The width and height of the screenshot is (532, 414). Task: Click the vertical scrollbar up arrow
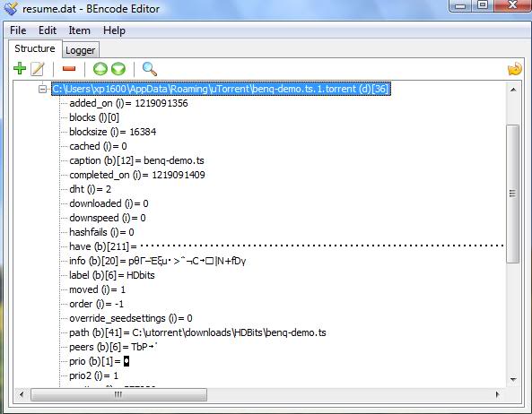pos(513,90)
